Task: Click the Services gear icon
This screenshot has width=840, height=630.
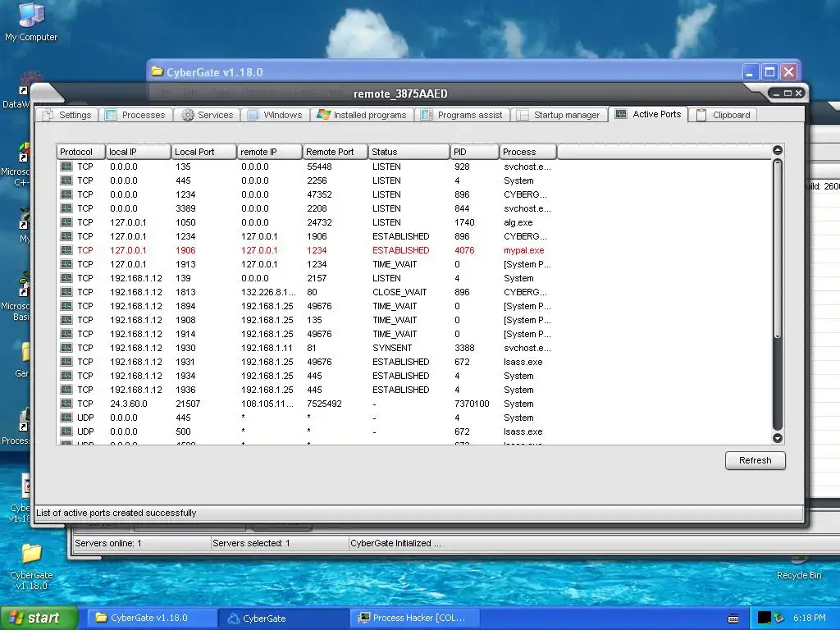Action: 188,115
